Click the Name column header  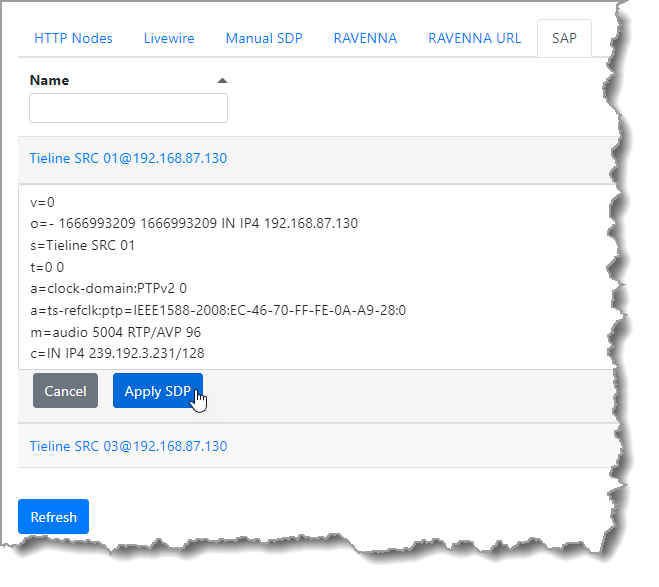(x=50, y=80)
